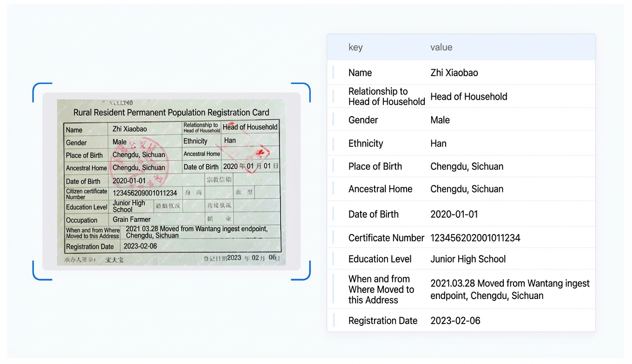Select '2020-01-01' value in results table
Viewport: 632px width, 364px height.
pos(454,214)
